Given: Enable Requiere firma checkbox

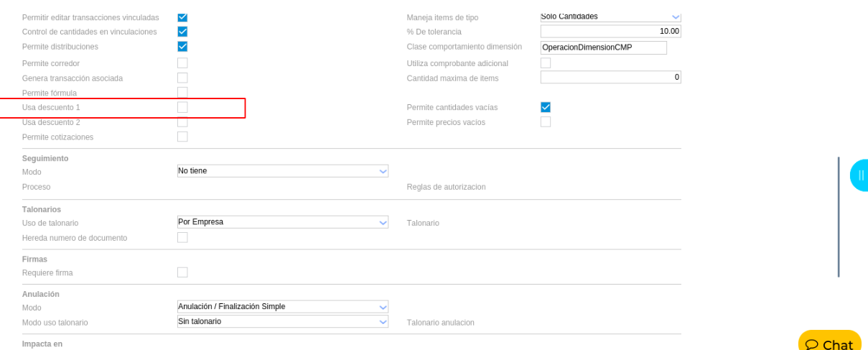Looking at the screenshot, I should tap(182, 272).
